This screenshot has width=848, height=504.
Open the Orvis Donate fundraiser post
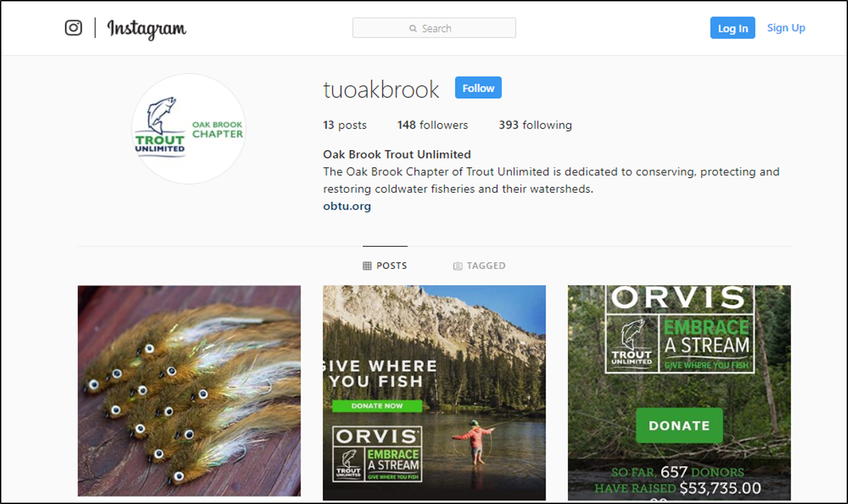679,393
